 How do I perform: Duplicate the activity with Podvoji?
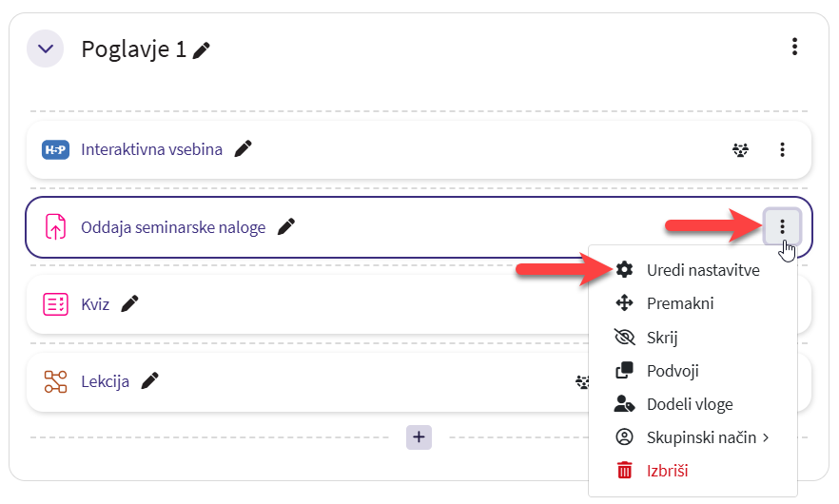point(673,370)
